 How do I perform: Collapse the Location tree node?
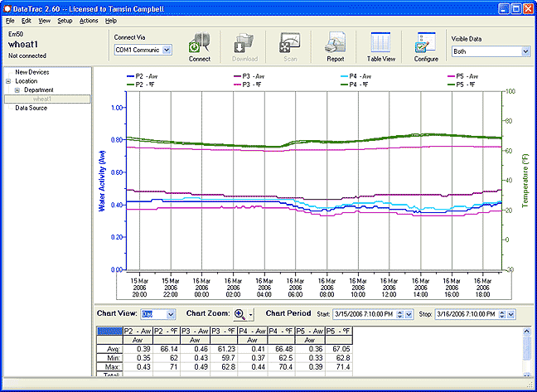[8, 81]
